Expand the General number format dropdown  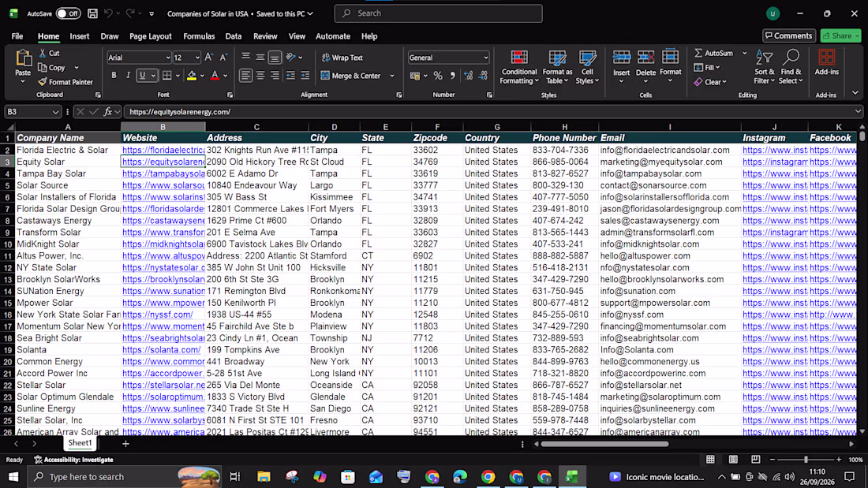(x=485, y=58)
